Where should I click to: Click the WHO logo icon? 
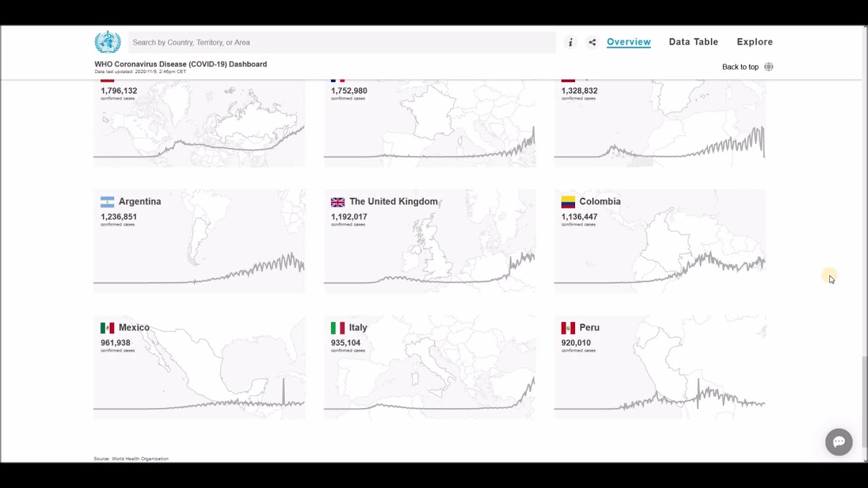pos(107,42)
